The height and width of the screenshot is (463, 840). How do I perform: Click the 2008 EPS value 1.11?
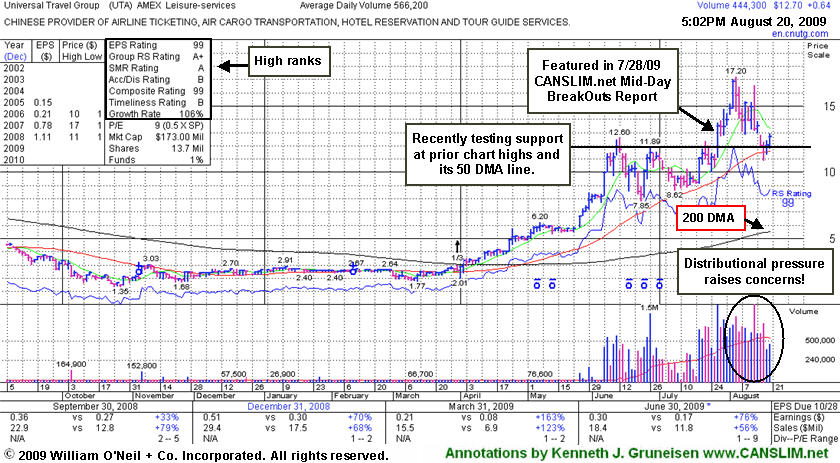click(43, 137)
